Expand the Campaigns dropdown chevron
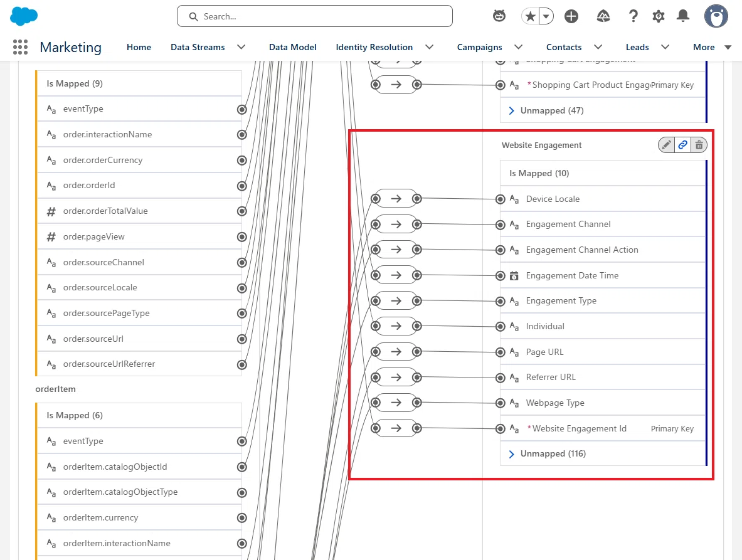The width and height of the screenshot is (742, 560). pyautogui.click(x=518, y=47)
